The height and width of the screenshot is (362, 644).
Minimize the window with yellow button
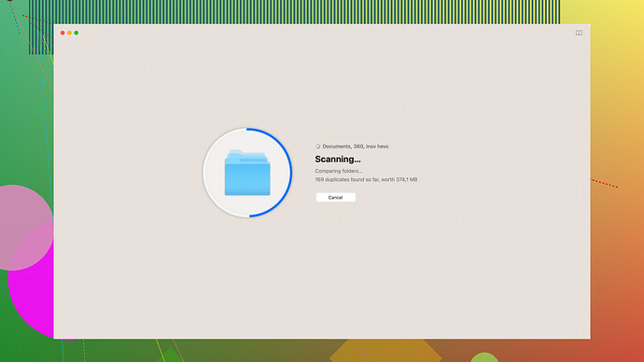[x=69, y=33]
